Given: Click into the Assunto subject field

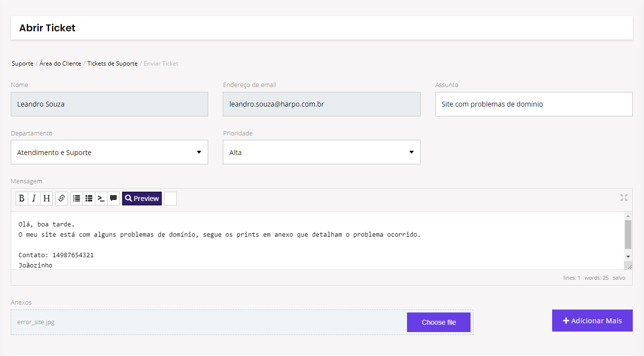Looking at the screenshot, I should (534, 104).
